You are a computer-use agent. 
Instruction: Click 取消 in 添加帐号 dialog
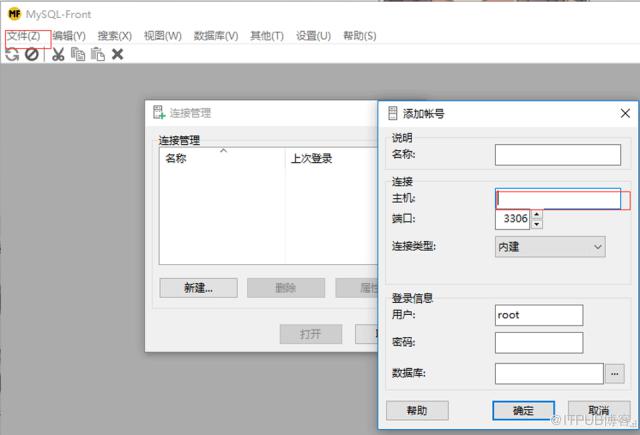pyautogui.click(x=599, y=410)
